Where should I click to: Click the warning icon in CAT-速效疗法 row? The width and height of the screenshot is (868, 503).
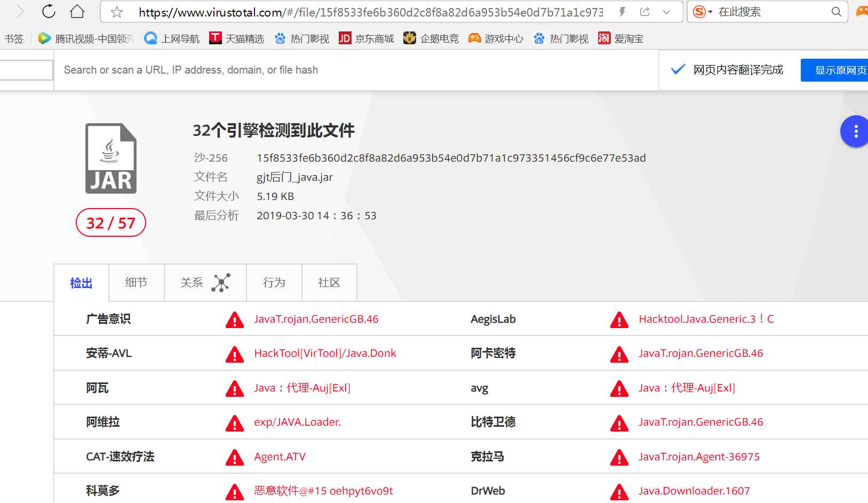click(235, 457)
